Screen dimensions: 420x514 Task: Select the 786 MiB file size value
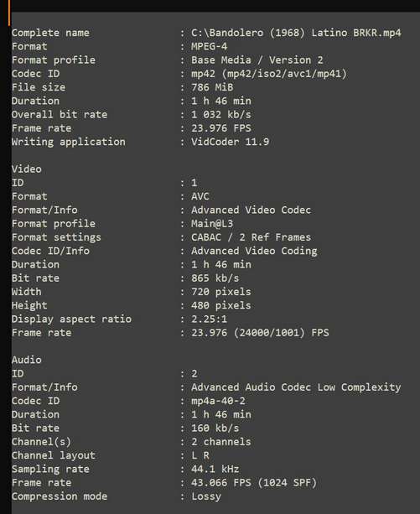212,87
